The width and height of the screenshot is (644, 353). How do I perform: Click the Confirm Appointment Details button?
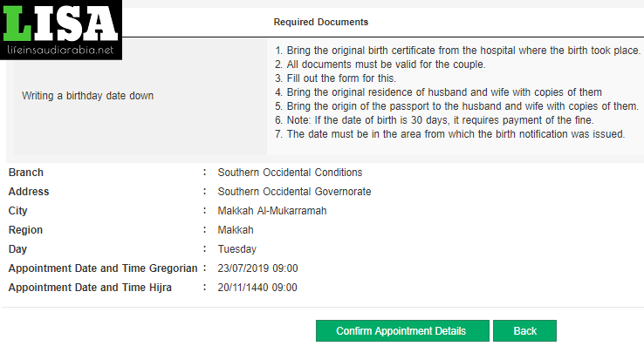[402, 331]
